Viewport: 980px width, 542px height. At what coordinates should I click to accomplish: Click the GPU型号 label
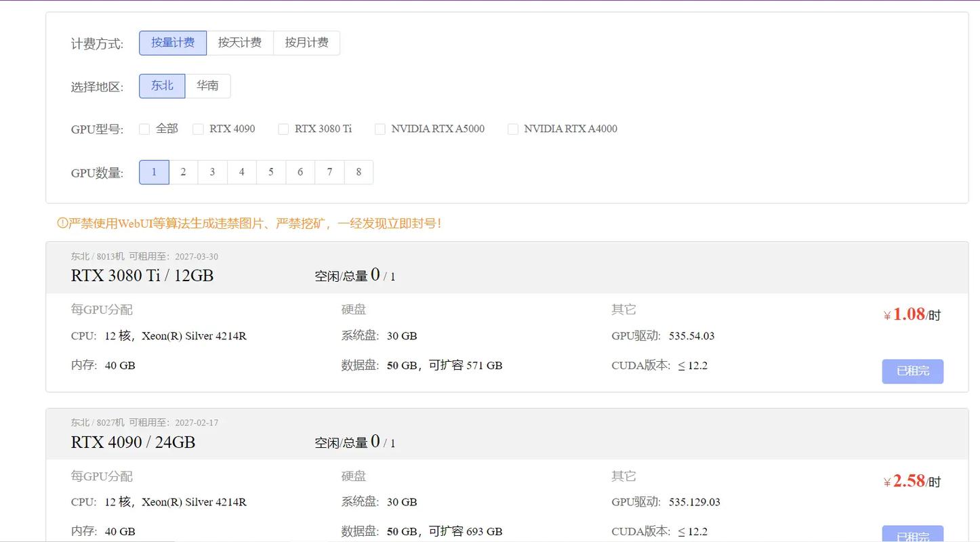click(x=97, y=129)
